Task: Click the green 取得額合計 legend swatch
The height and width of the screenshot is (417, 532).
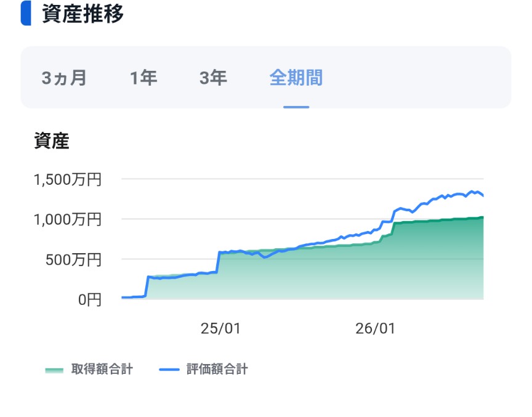Action: 54,370
